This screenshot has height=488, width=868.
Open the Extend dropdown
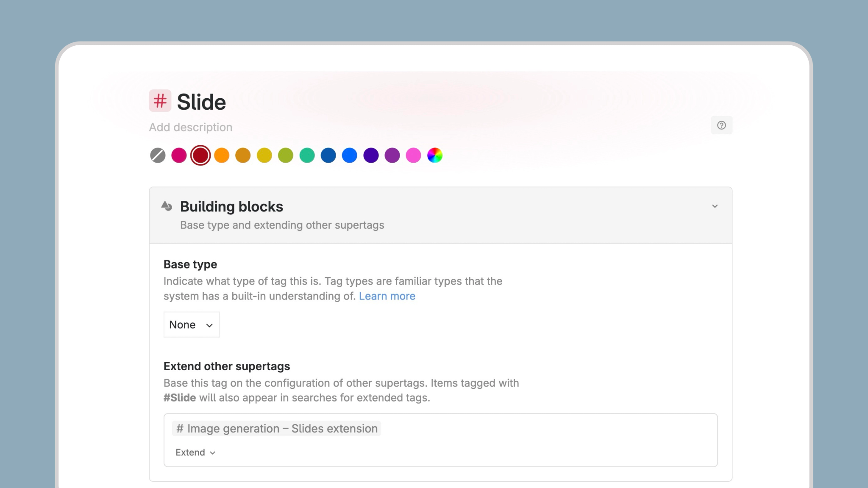click(x=195, y=452)
